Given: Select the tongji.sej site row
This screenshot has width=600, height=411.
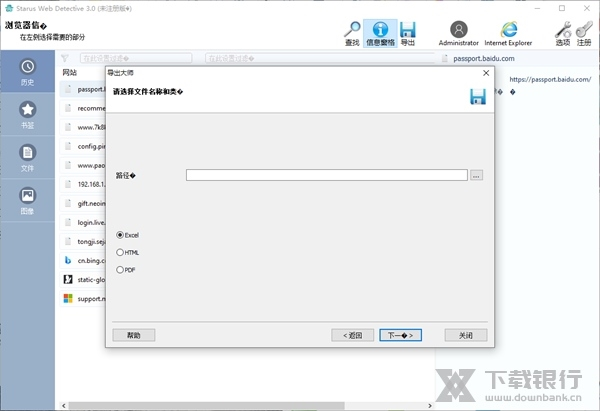Looking at the screenshot, I should pos(83,241).
